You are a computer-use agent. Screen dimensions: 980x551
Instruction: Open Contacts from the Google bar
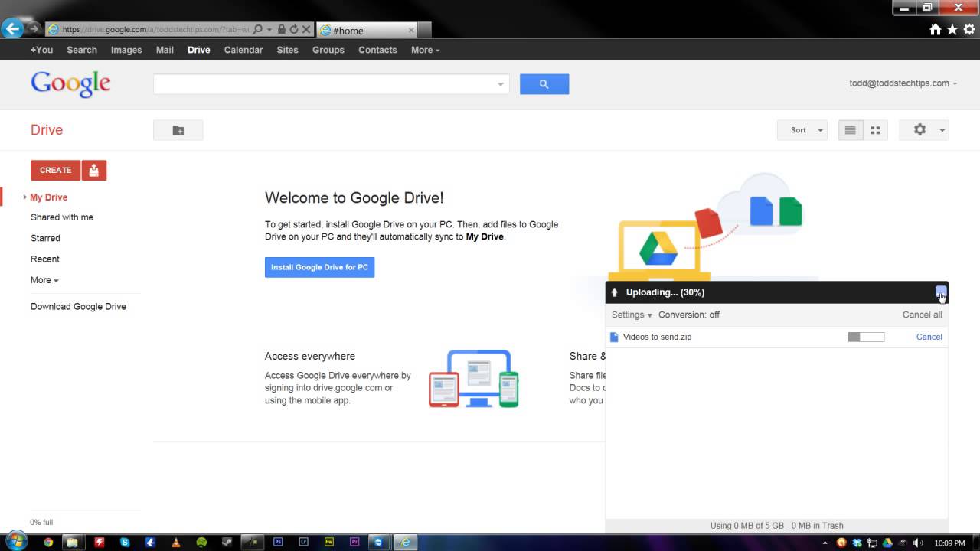click(377, 50)
